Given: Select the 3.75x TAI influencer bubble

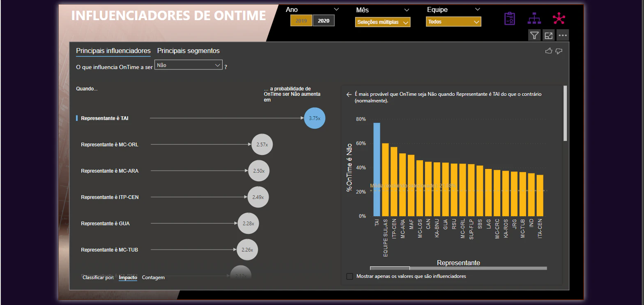Looking at the screenshot, I should tap(315, 118).
